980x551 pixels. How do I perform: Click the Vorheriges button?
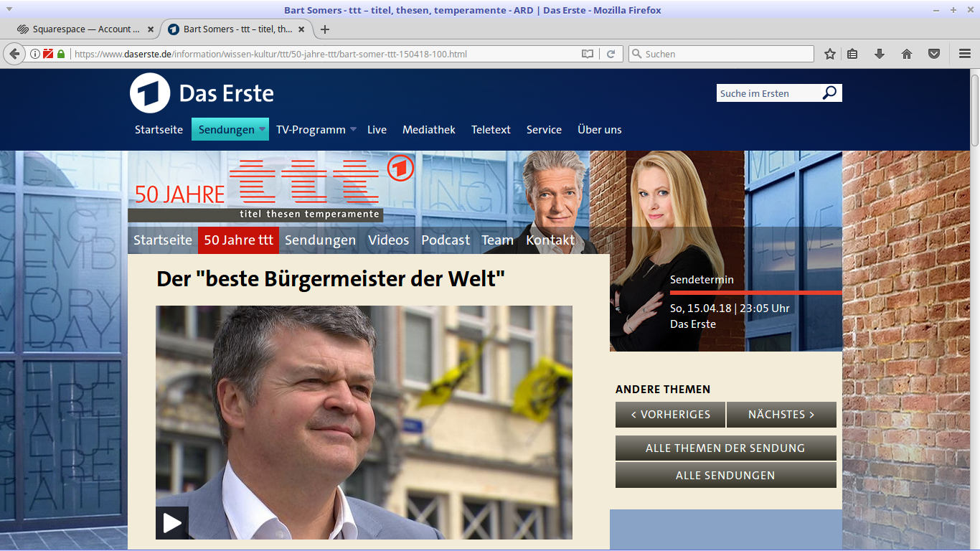[670, 415]
